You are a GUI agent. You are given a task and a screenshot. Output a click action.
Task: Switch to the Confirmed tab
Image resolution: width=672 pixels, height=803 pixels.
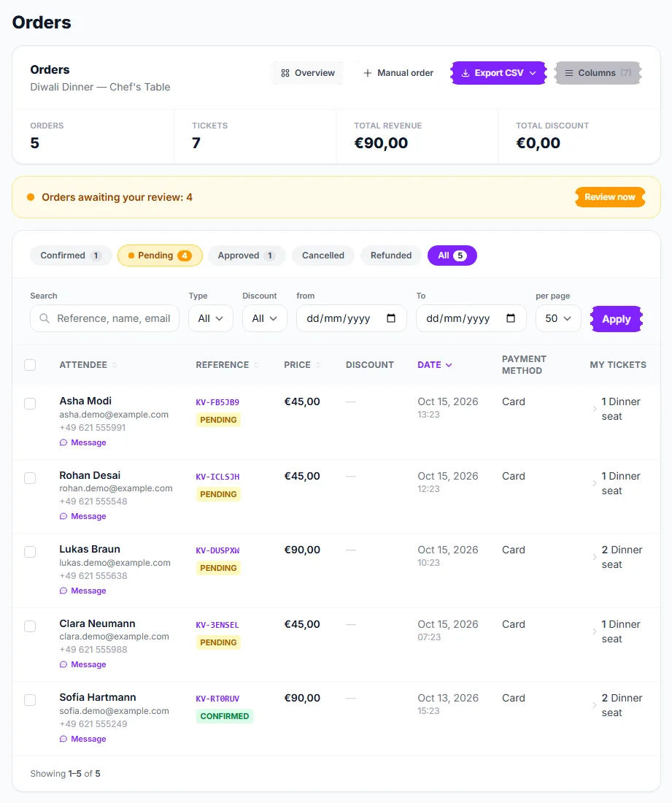71,255
